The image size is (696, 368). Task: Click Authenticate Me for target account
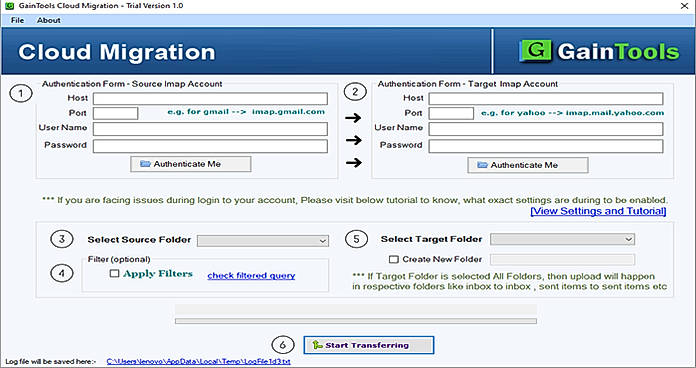(x=528, y=165)
